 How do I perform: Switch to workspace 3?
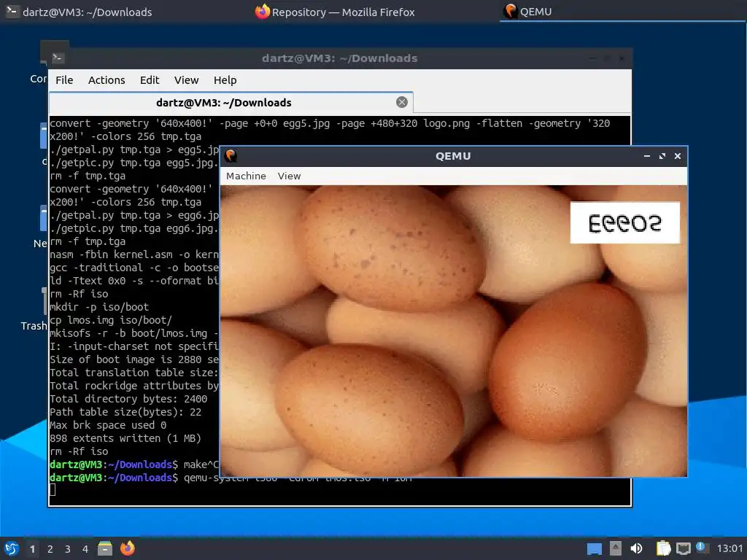click(x=68, y=549)
